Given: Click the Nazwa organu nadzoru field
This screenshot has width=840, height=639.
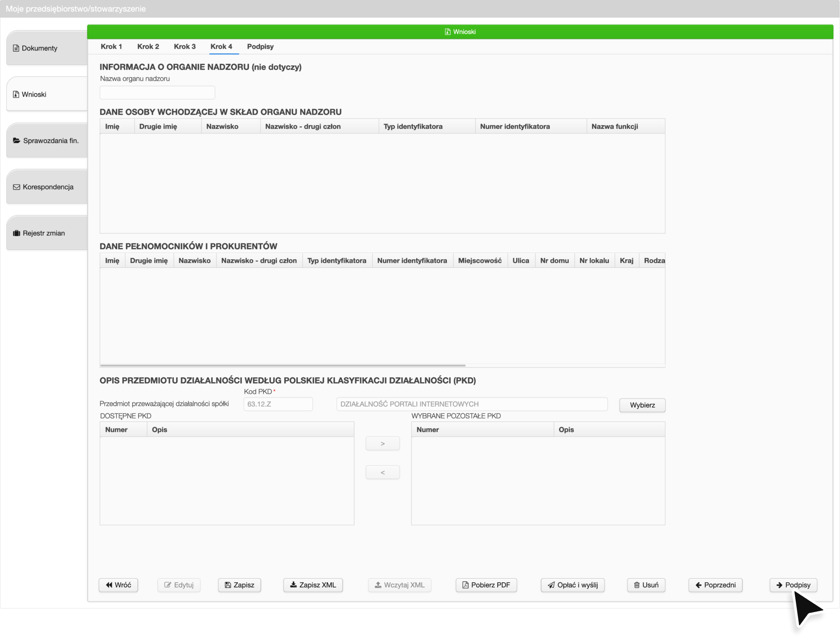Looking at the screenshot, I should click(157, 92).
